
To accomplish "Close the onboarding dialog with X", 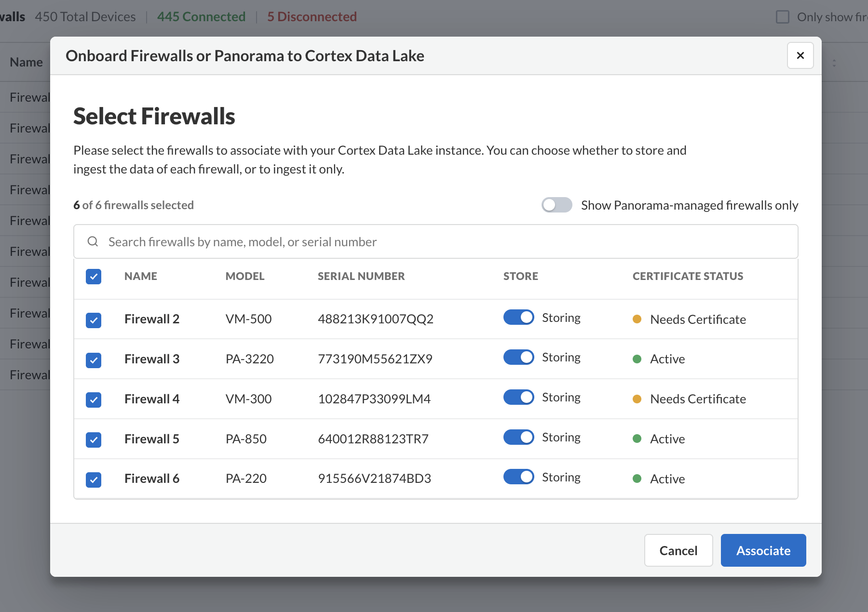I will pos(800,55).
